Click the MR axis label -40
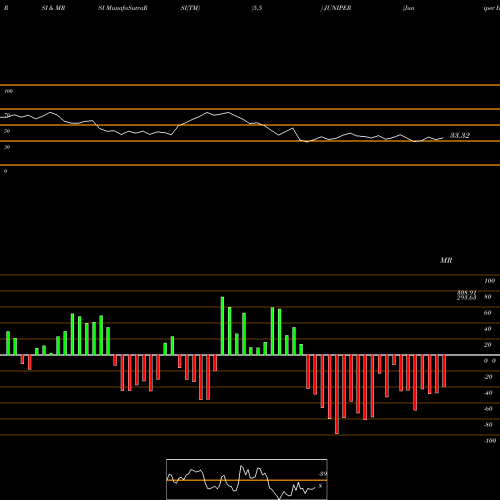This screenshot has height=500, width=500. coord(488,393)
